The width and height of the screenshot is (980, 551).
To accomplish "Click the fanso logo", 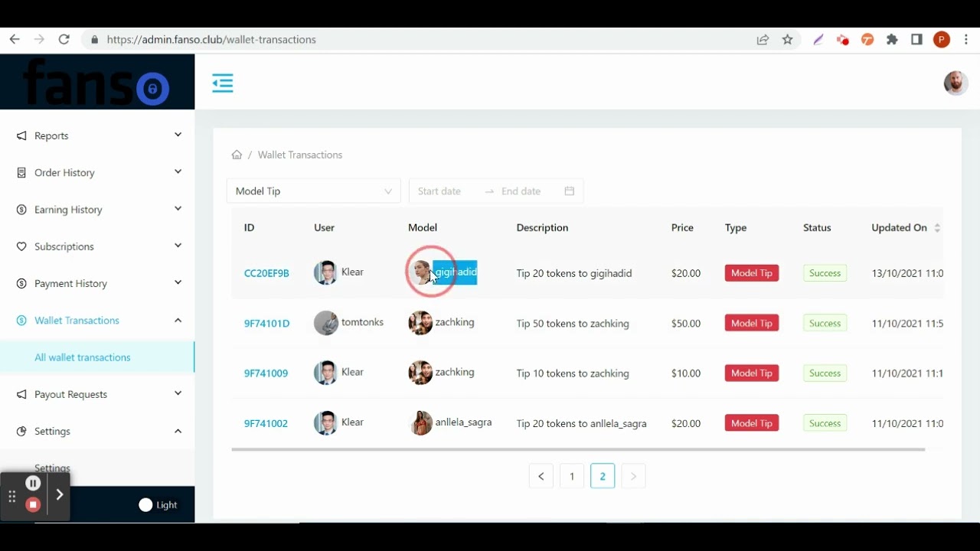I will pyautogui.click(x=97, y=83).
